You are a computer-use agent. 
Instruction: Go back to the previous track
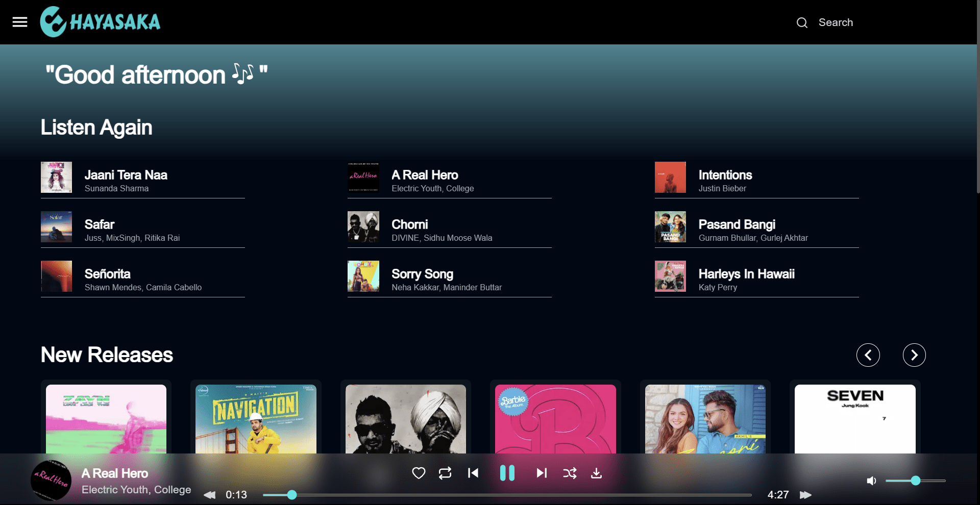[473, 473]
